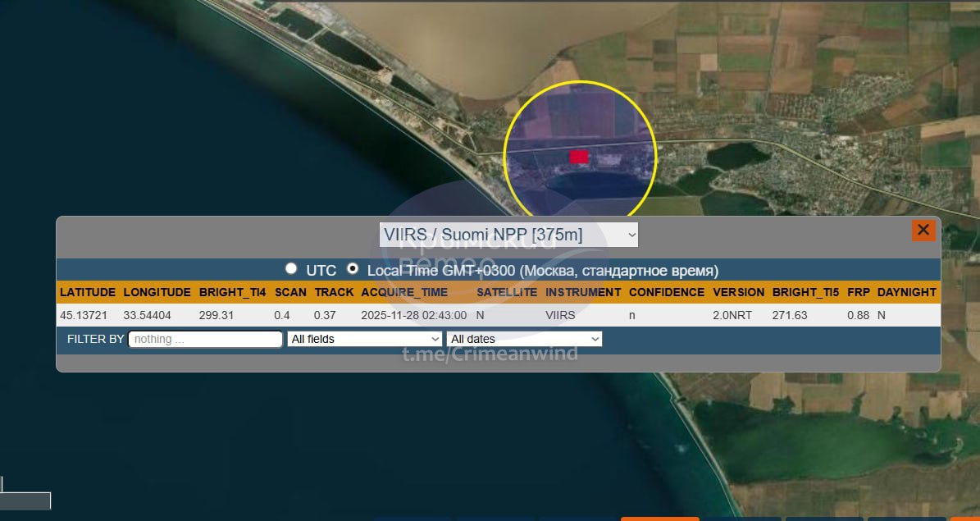Screen dimensions: 980x521
Task: Open the VIIRS / Suomi NPP dropdown
Action: coord(508,235)
